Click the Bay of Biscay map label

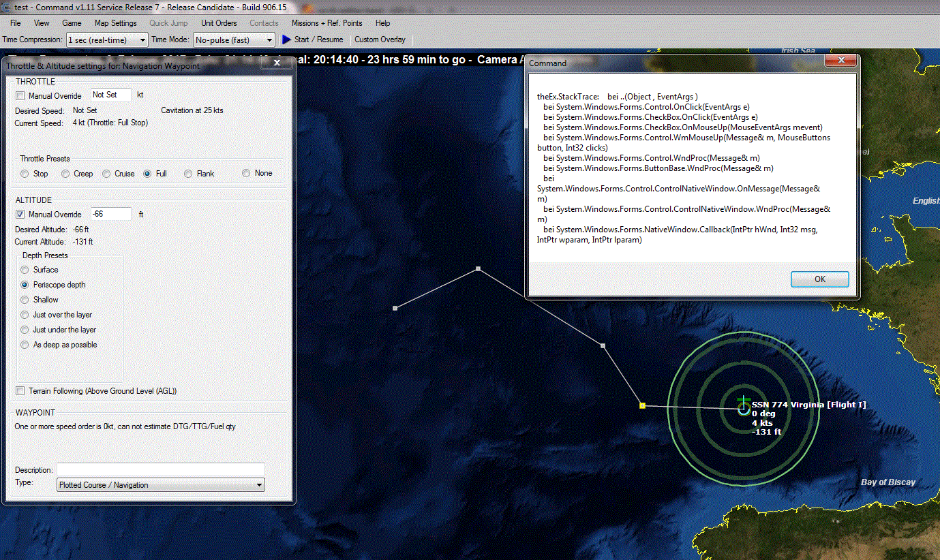coord(888,482)
